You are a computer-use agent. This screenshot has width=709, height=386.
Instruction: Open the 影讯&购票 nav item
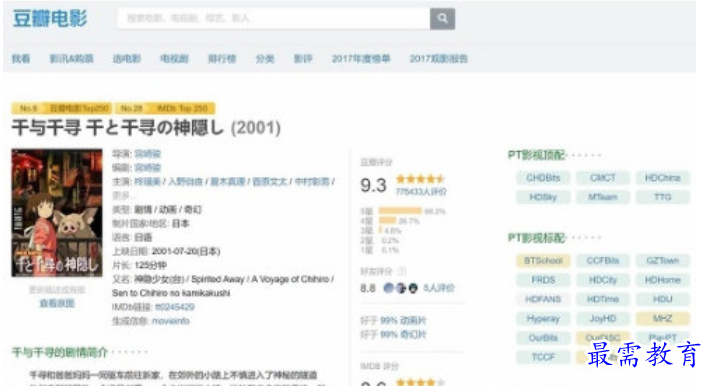click(x=71, y=59)
